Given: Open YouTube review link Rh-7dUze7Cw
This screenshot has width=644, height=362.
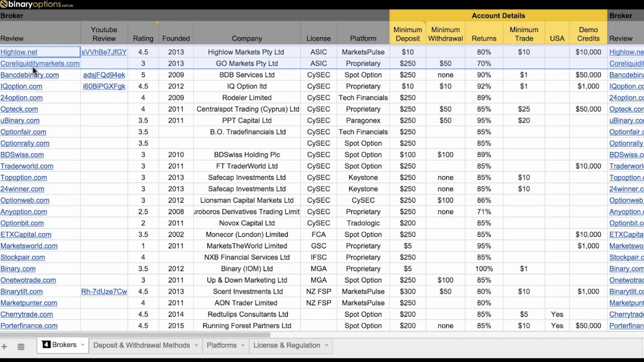Looking at the screenshot, I should (x=104, y=292).
